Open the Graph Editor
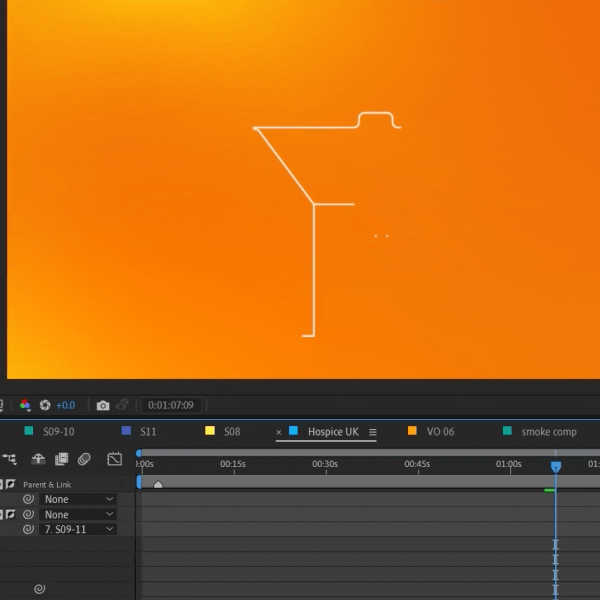This screenshot has width=600, height=600. pyautogui.click(x=114, y=458)
